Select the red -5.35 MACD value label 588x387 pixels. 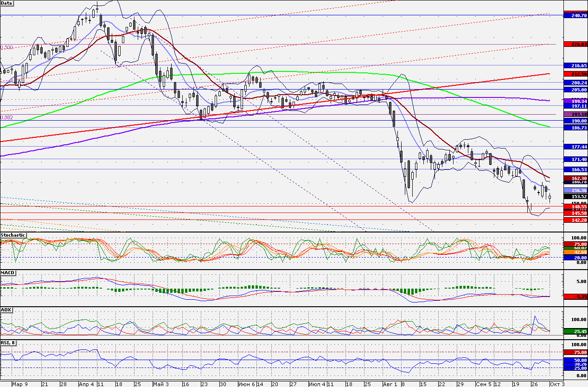[x=574, y=296]
